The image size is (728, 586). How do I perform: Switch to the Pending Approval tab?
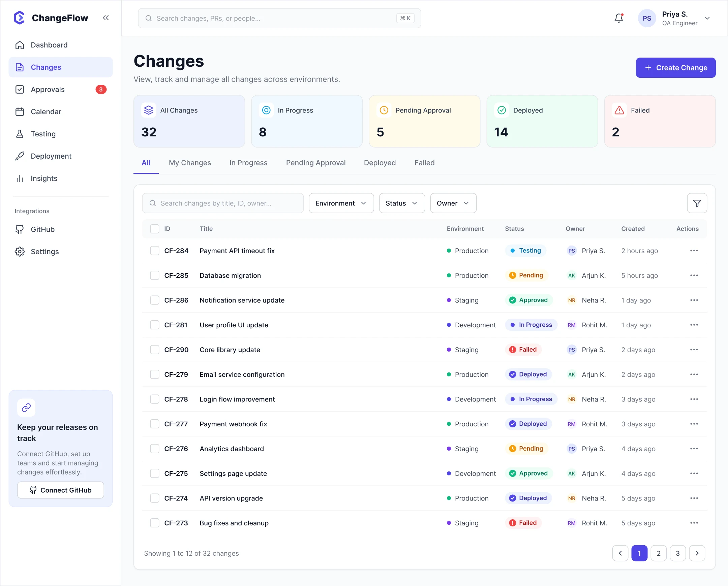pos(315,163)
